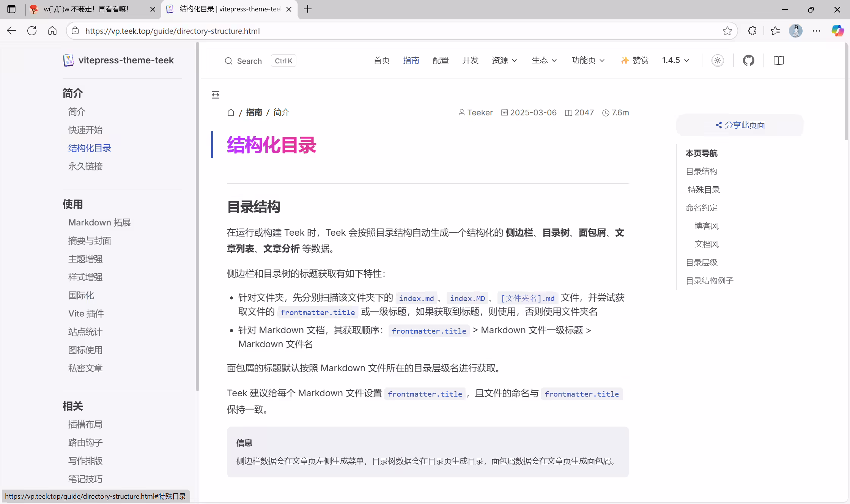
Task: Click the browser back arrow
Action: pos(11,31)
